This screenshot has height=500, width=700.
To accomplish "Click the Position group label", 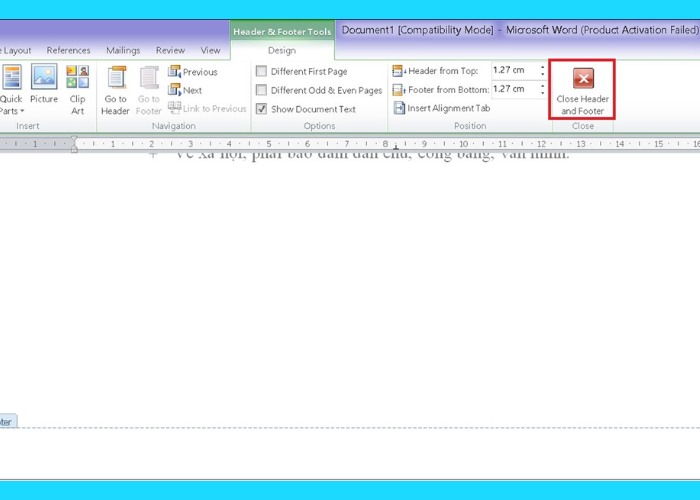I will [470, 126].
